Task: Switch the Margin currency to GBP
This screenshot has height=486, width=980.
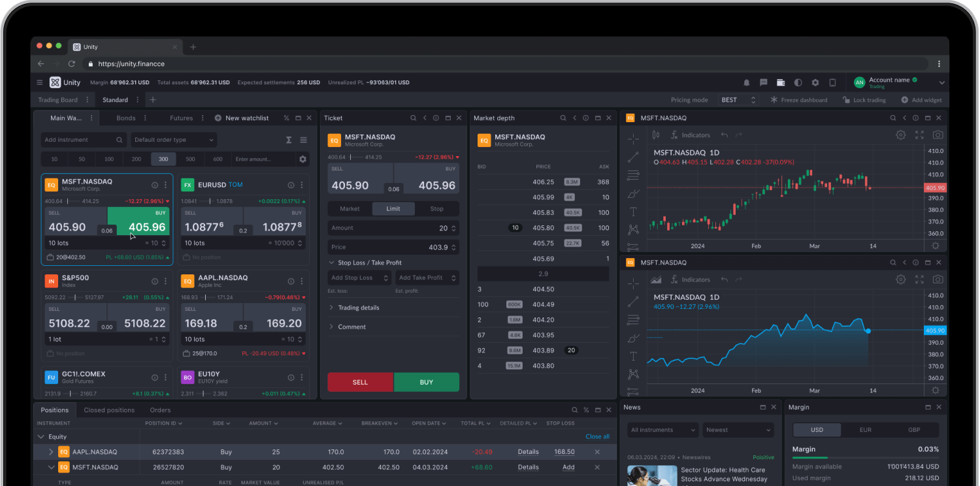Action: coord(914,430)
